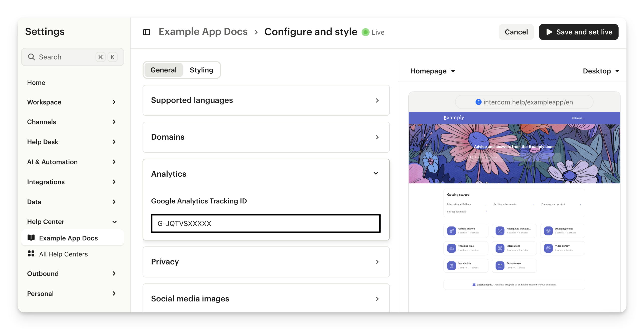The width and height of the screenshot is (644, 330).
Task: Expand the Supported languages section
Action: (x=266, y=100)
